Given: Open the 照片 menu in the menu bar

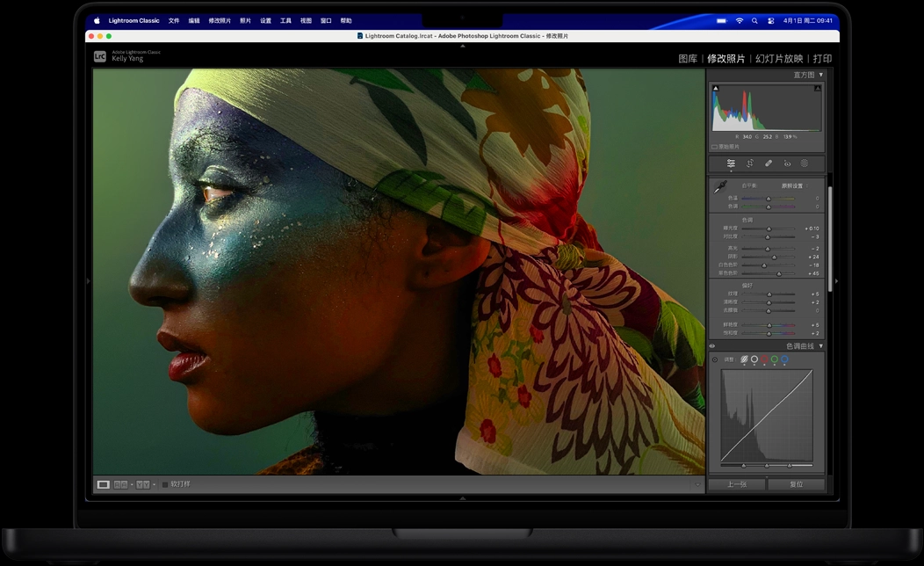Looking at the screenshot, I should [244, 19].
